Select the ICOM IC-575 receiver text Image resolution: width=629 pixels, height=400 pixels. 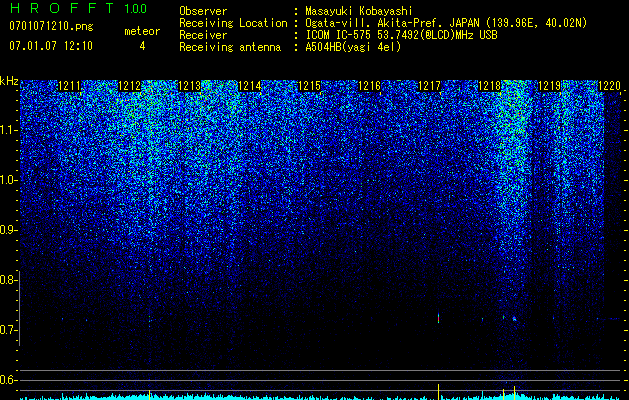(x=401, y=35)
